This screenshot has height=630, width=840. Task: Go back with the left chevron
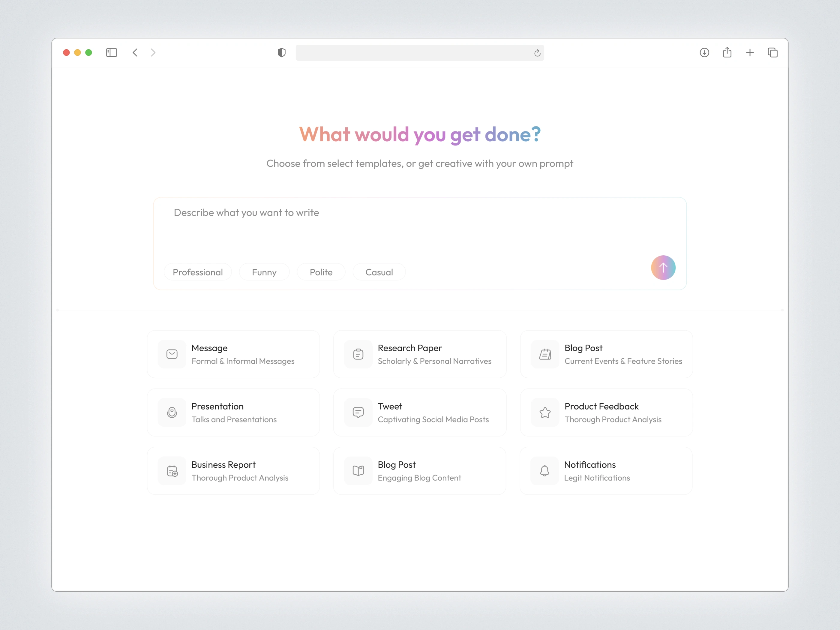[x=135, y=52]
